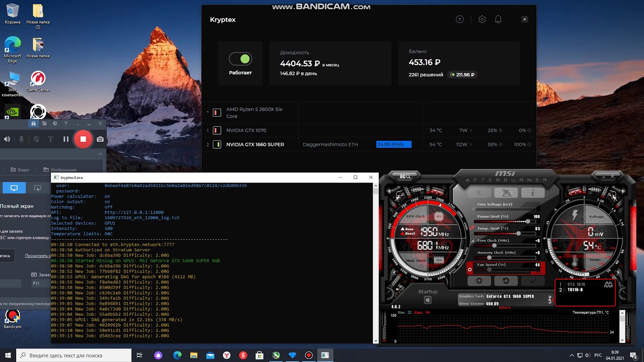Click Afterburner reset to defaults button
The height and width of the screenshot is (362, 644).
click(x=506, y=282)
